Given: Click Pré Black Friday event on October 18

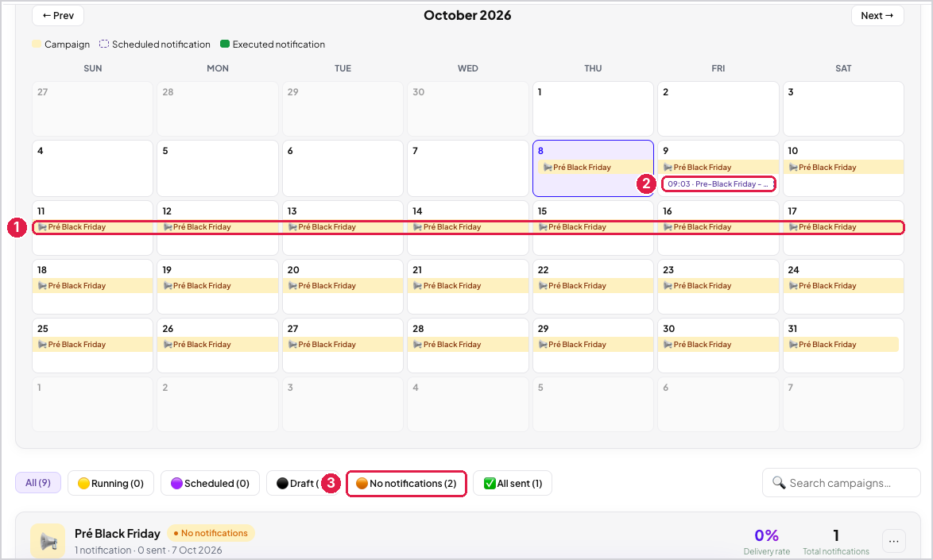Looking at the screenshot, I should click(92, 285).
